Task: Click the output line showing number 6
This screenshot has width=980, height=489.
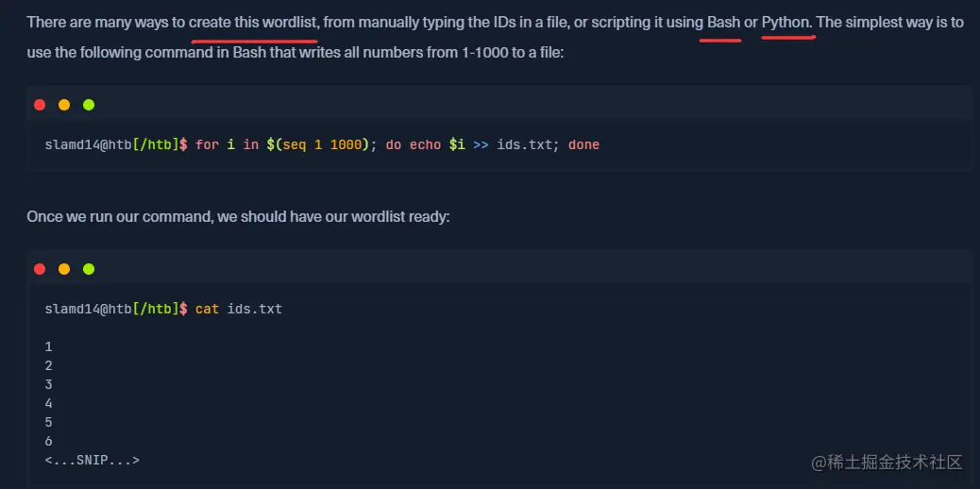Action: [x=49, y=441]
